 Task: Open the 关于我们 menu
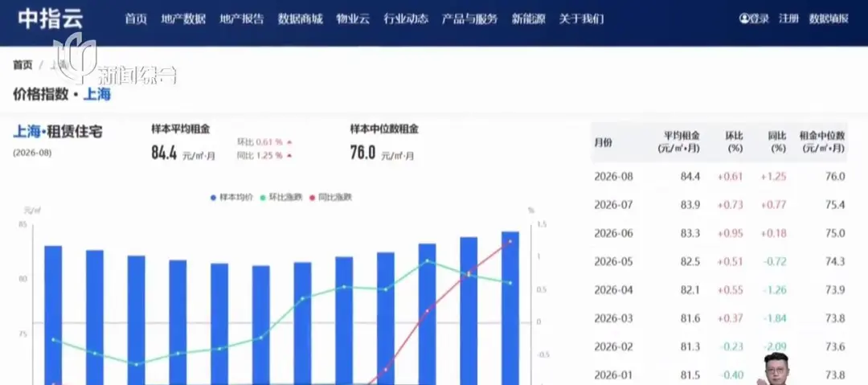click(581, 18)
